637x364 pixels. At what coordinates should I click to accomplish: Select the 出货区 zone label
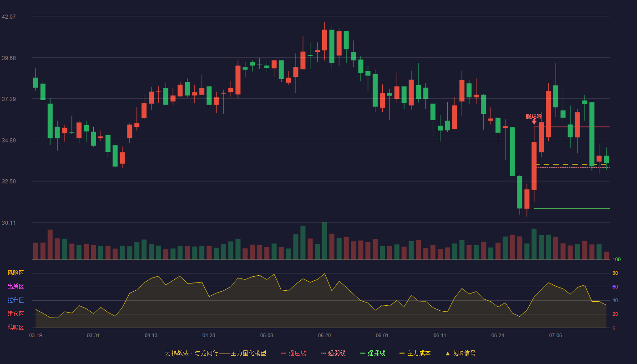coord(15,287)
